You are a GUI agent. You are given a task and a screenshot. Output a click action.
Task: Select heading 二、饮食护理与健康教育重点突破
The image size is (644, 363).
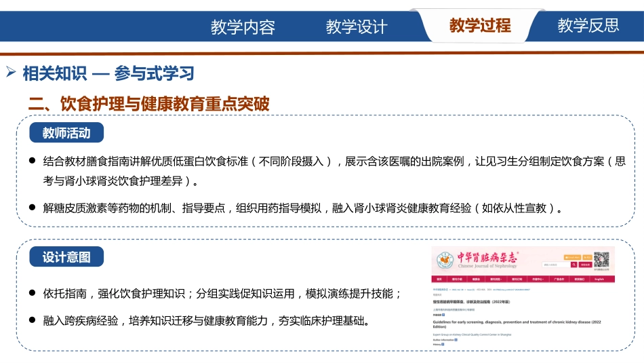[x=148, y=104]
